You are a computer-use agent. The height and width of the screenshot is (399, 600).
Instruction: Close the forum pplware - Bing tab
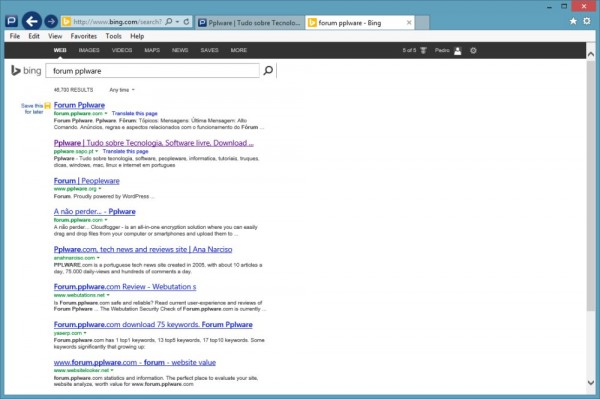tap(409, 23)
